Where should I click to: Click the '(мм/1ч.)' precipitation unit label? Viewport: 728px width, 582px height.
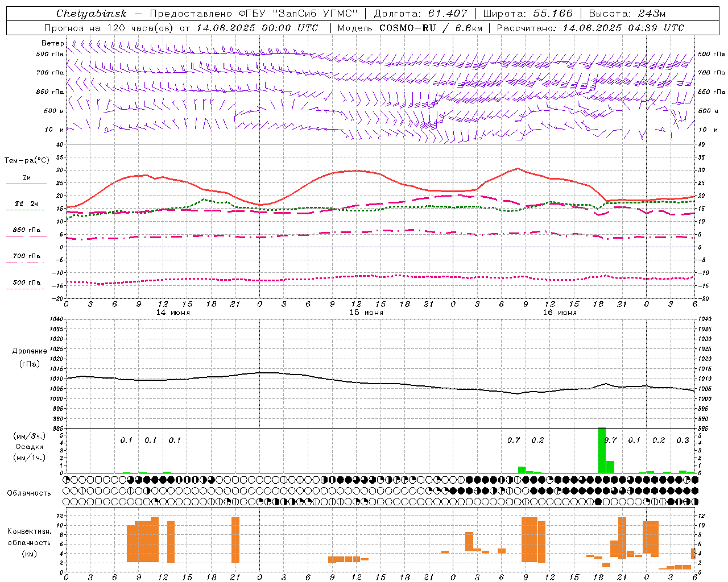tap(29, 458)
